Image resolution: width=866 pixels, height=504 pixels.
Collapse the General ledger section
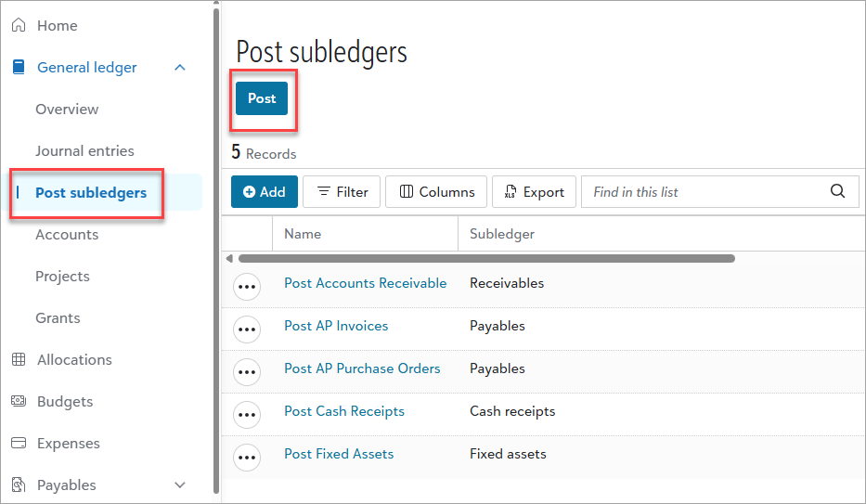180,68
